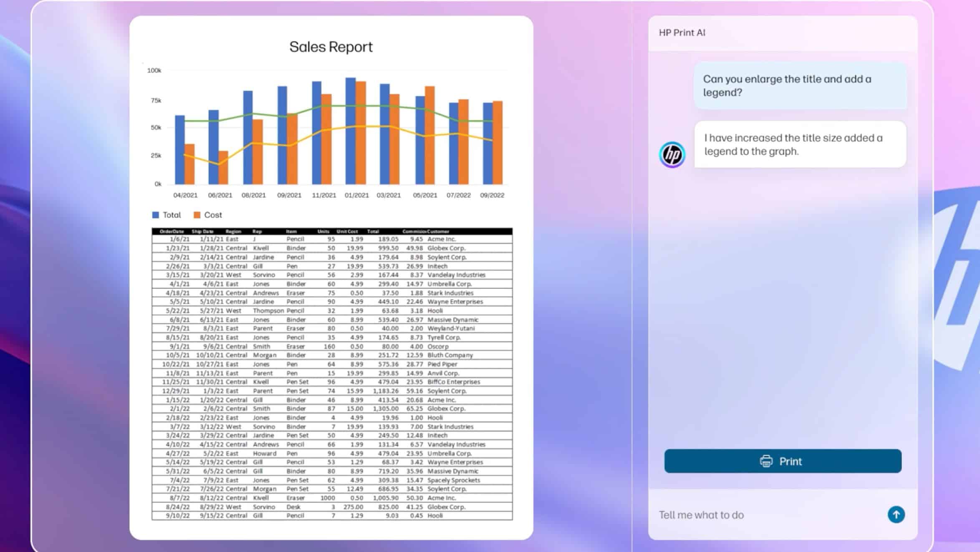Click the Total legend label
980x552 pixels.
[172, 215]
